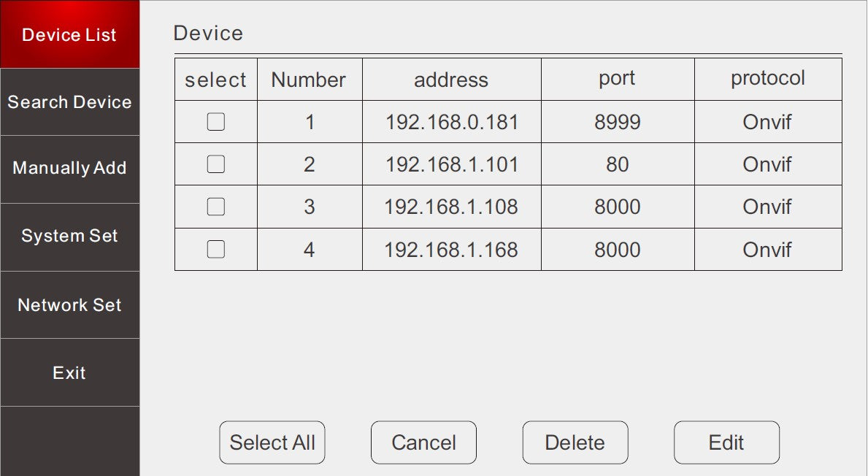The height and width of the screenshot is (476, 868).
Task: Open the Device List tab
Action: 69,34
